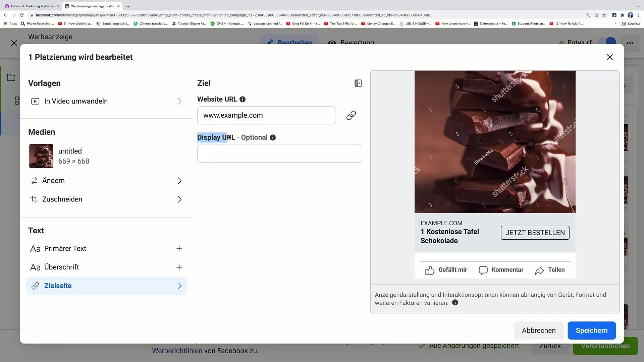Select the Bearbeiten tab
This screenshot has width=644, height=362.
(289, 42)
